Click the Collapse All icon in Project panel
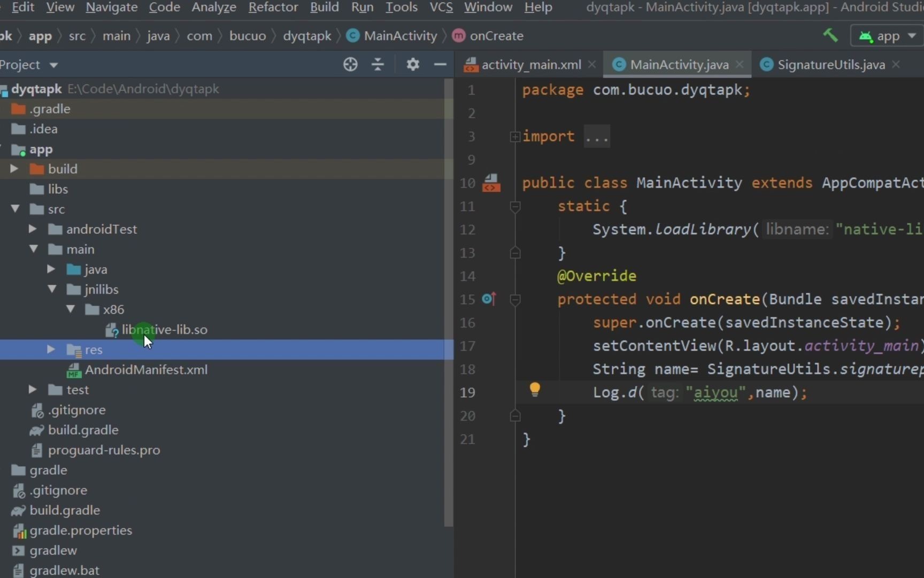Image resolution: width=924 pixels, height=578 pixels. (x=378, y=65)
